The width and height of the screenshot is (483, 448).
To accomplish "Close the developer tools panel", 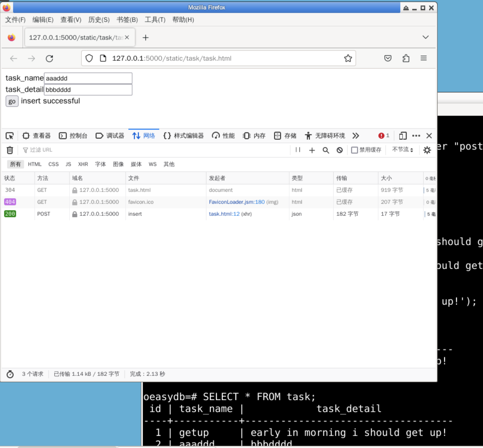I will tap(429, 136).
